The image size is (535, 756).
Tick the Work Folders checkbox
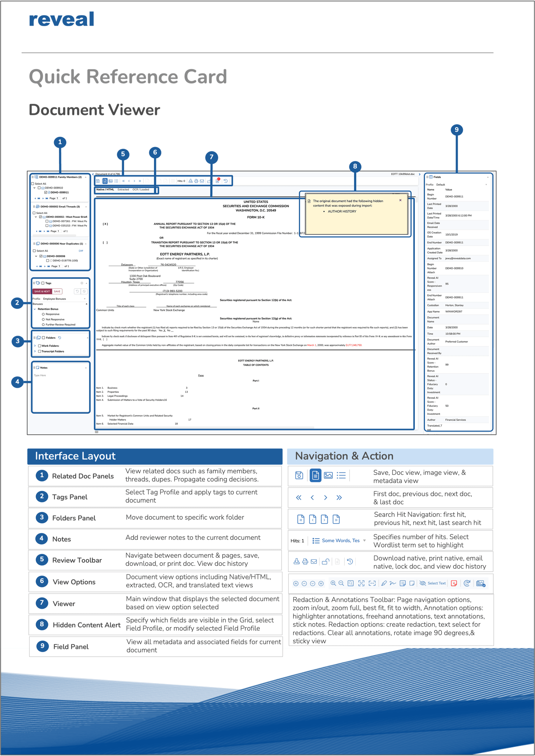click(x=39, y=346)
